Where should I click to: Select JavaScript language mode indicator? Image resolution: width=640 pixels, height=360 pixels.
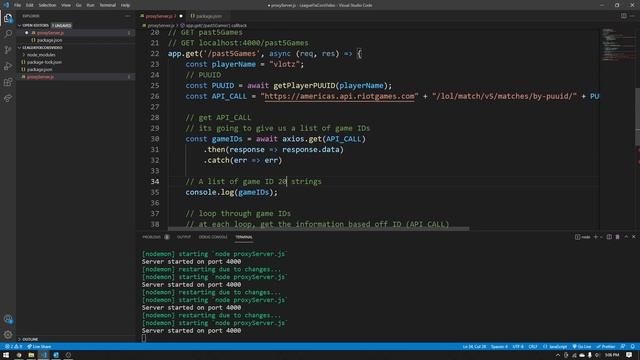[x=555, y=347]
